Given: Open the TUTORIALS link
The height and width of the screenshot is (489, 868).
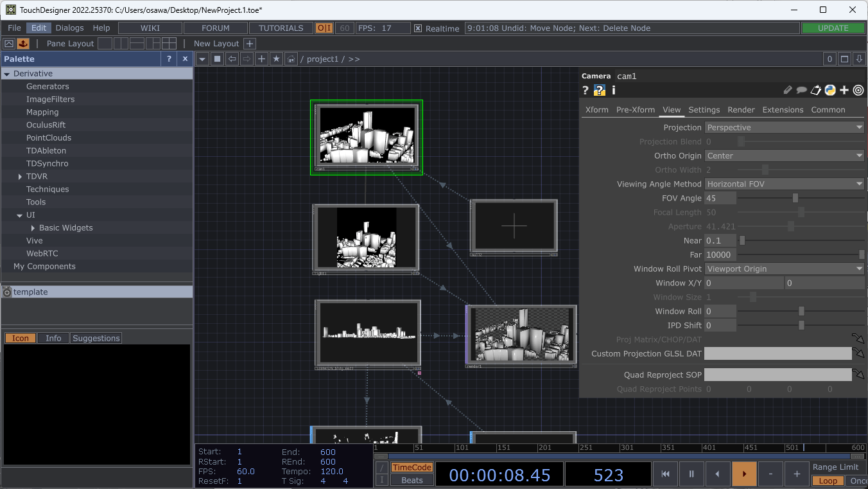Looking at the screenshot, I should point(281,28).
